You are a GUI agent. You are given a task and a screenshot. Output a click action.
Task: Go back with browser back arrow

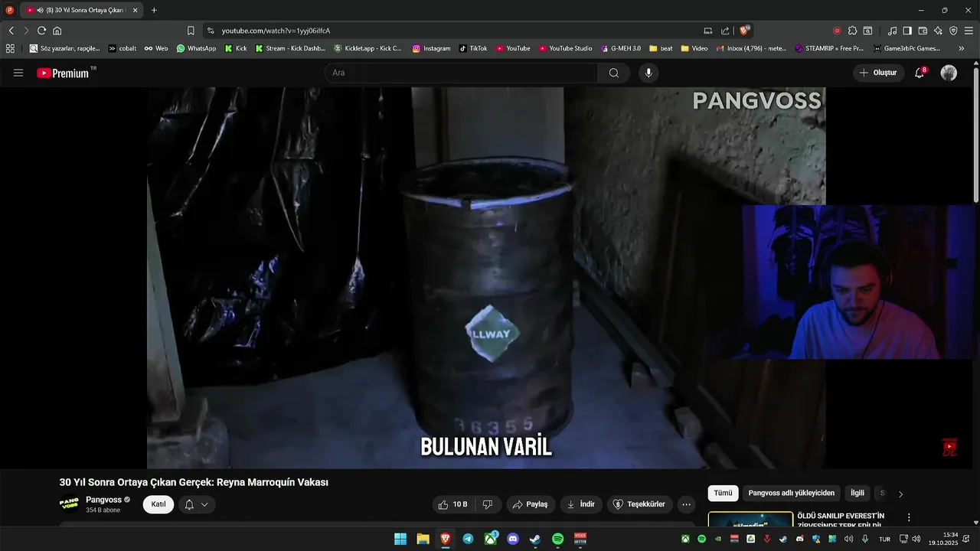(11, 31)
